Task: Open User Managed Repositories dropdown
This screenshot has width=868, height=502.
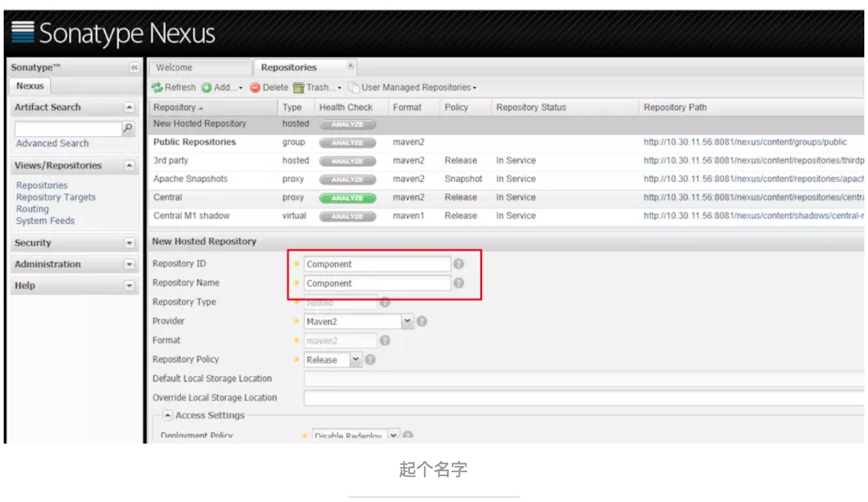Action: 412,88
